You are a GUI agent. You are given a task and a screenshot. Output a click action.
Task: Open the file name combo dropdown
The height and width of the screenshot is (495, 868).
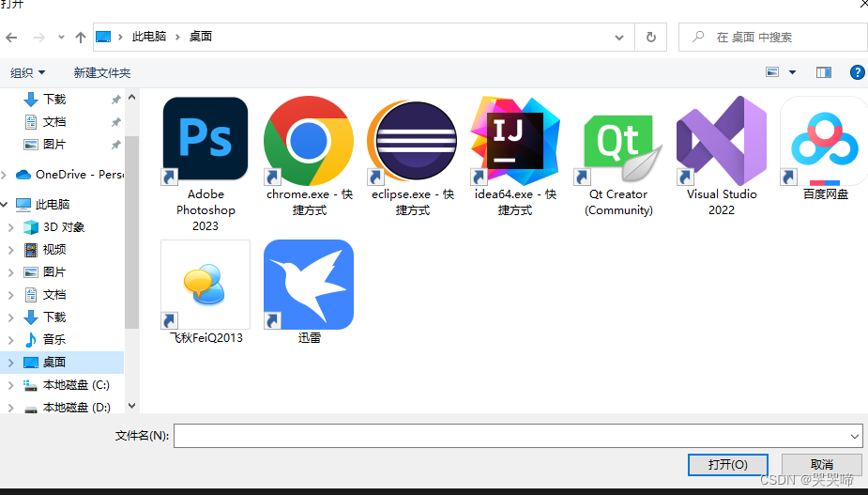(855, 436)
